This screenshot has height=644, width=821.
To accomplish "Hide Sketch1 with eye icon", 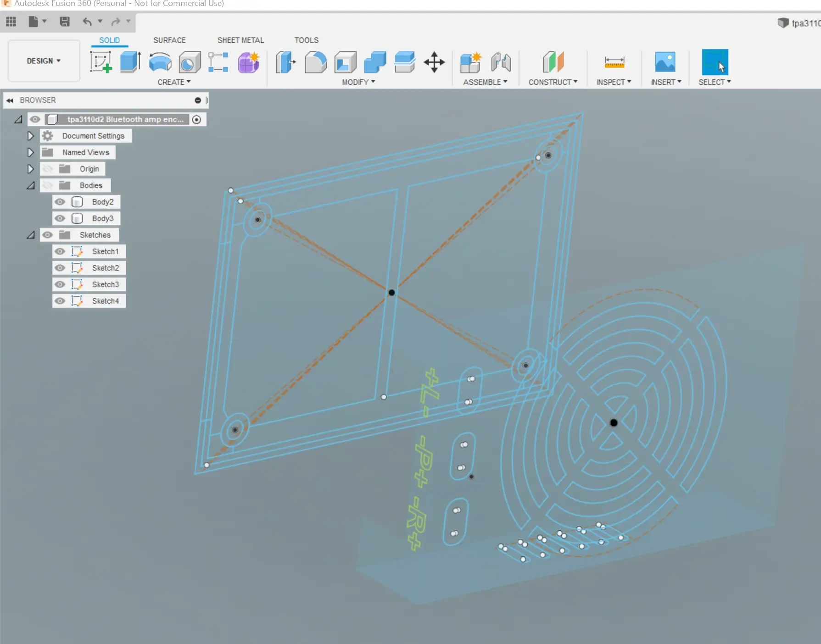I will click(60, 251).
